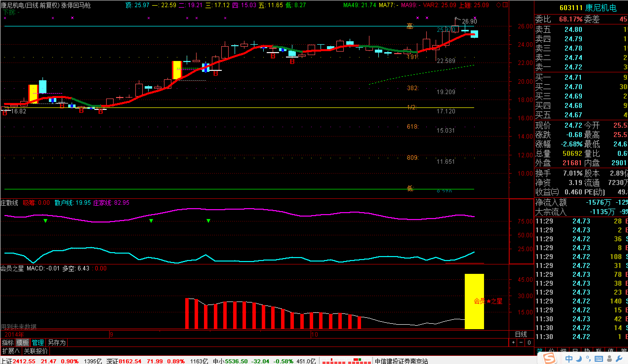628x364 pixels.
Task: Click the split-panel square icon at chart top
Action: pos(505,5)
